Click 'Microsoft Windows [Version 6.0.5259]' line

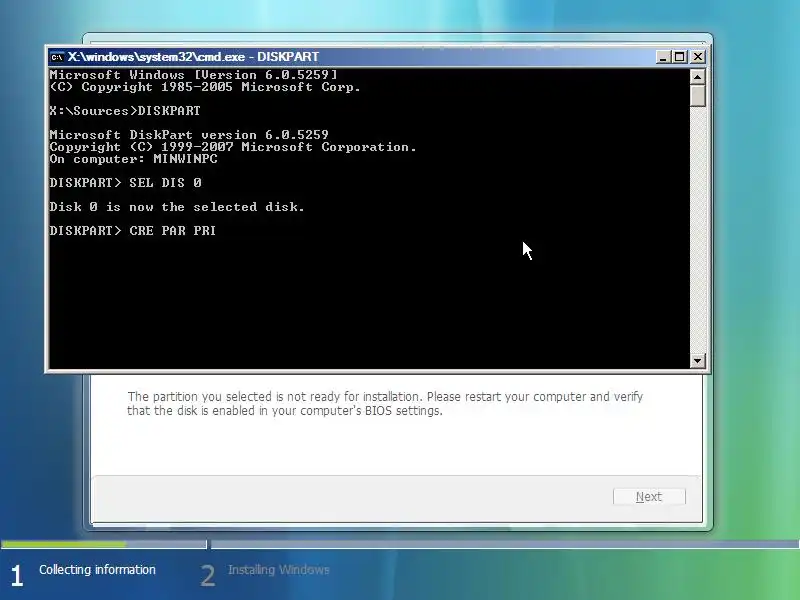(x=193, y=74)
